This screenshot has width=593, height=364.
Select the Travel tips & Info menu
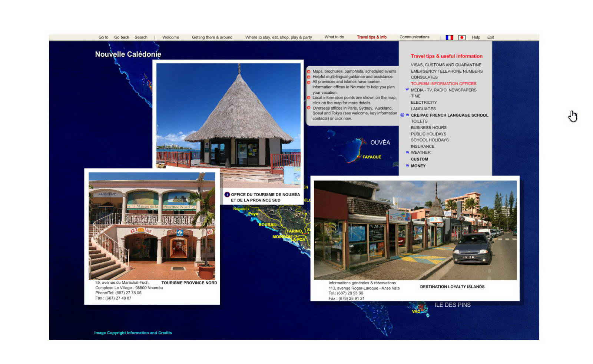[x=372, y=37]
